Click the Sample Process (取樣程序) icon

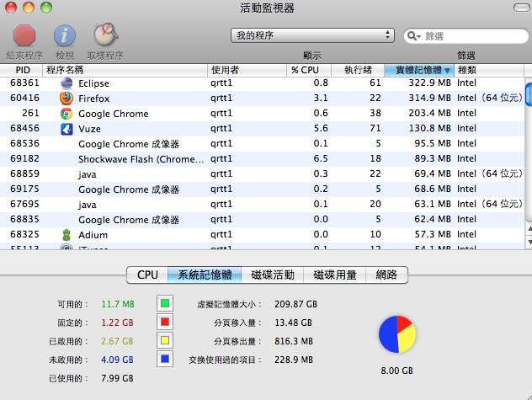click(x=105, y=35)
